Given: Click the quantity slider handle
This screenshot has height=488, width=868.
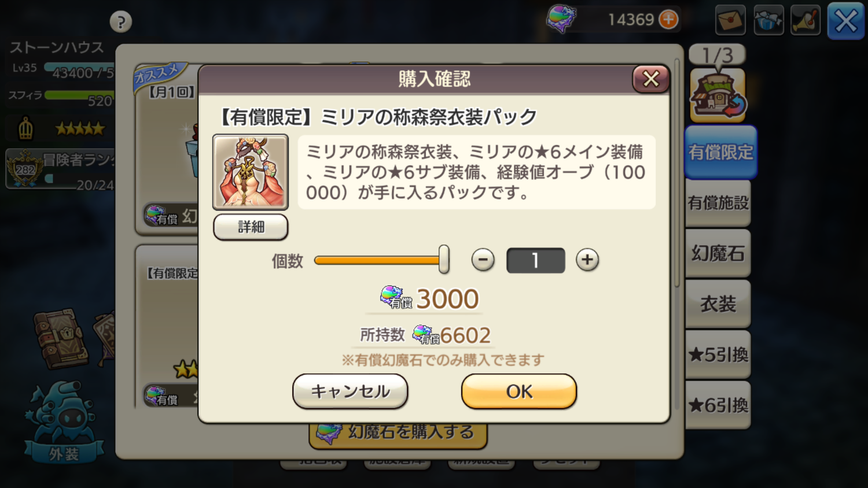Looking at the screenshot, I should click(444, 259).
